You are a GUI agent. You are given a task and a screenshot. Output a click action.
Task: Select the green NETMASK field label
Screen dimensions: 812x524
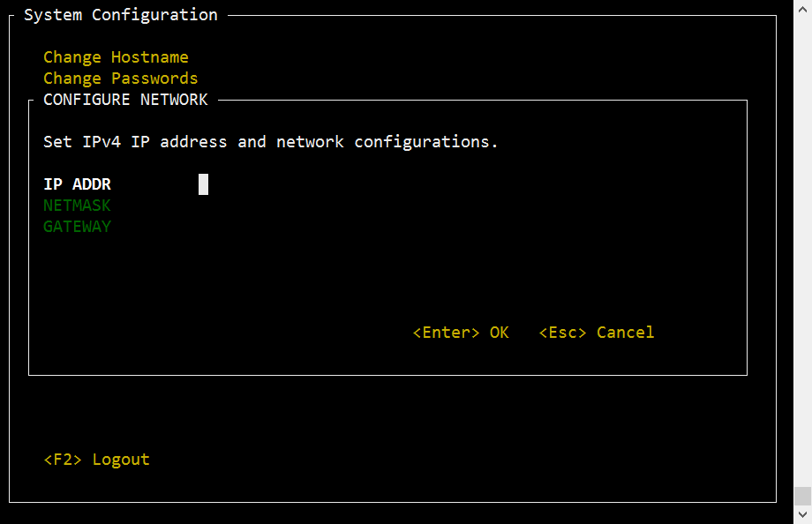click(77, 206)
